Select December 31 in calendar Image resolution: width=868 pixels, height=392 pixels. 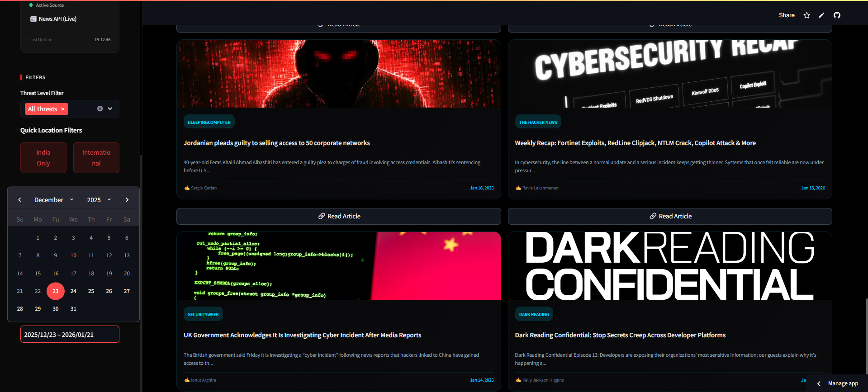[x=73, y=309]
